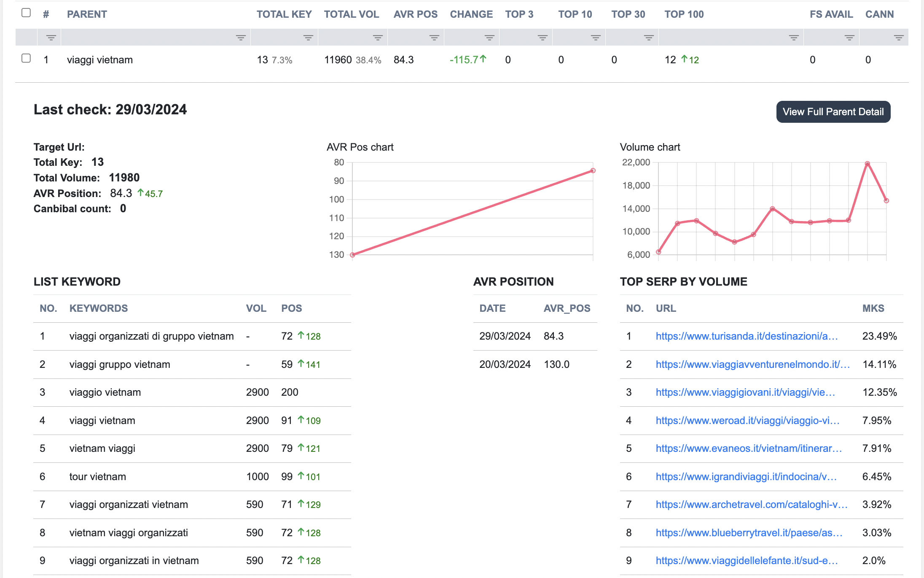This screenshot has height=578, width=924.
Task: Click the first point on Volume chart
Action: 658,252
